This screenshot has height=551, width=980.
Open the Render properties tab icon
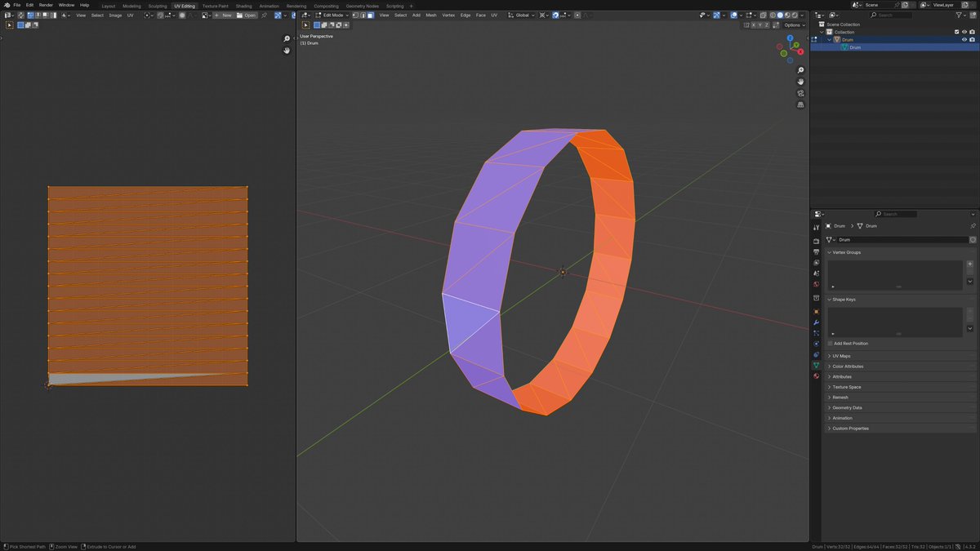tap(816, 242)
